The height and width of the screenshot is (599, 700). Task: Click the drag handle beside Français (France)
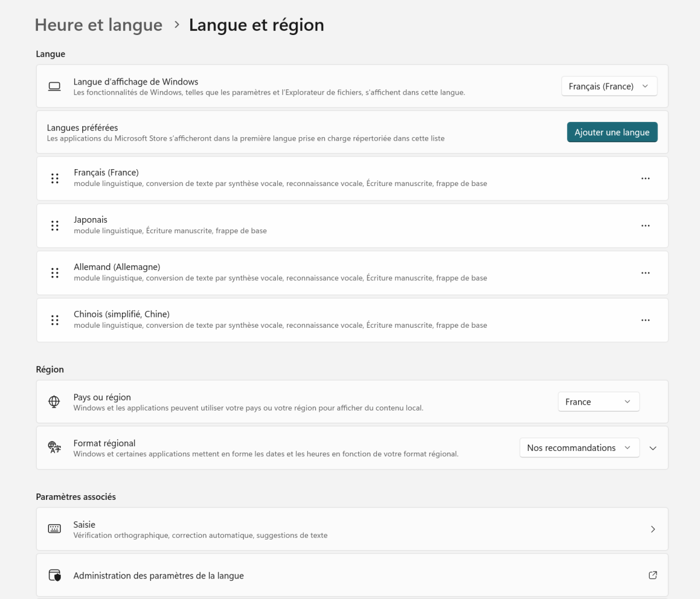coord(55,178)
